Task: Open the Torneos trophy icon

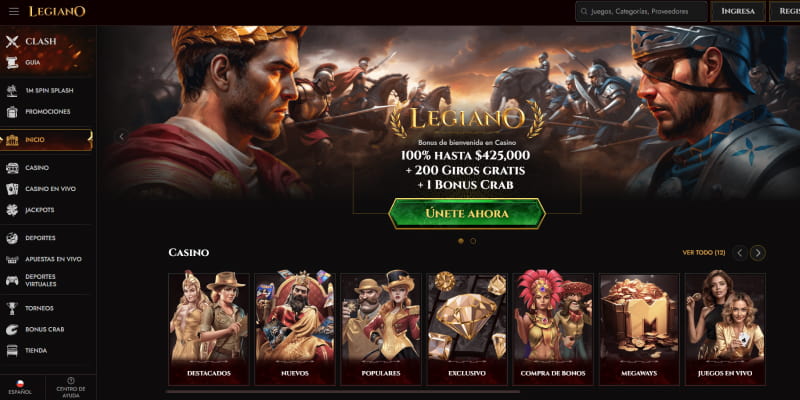Action: (12, 308)
